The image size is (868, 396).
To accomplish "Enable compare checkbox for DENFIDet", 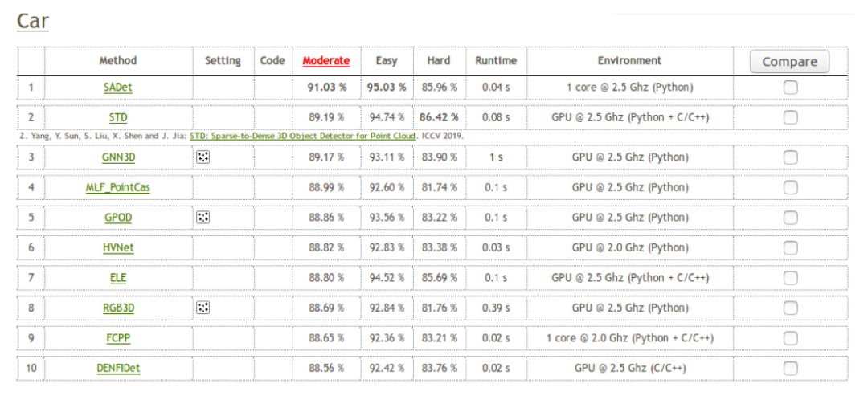I will (x=790, y=368).
